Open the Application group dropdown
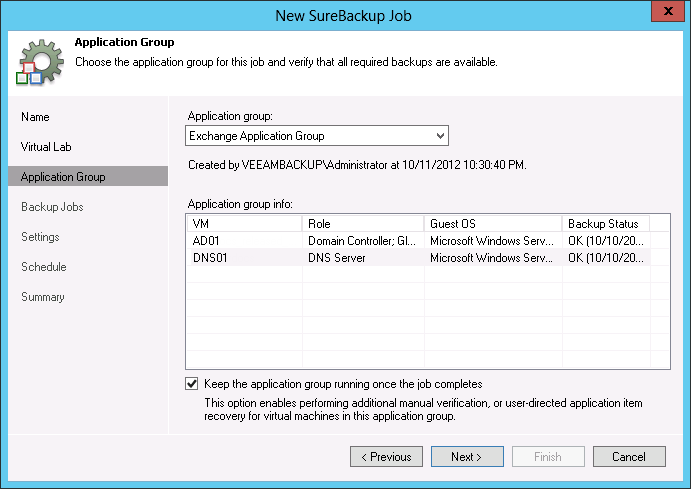Screen dimensions: 691x489 [317, 136]
